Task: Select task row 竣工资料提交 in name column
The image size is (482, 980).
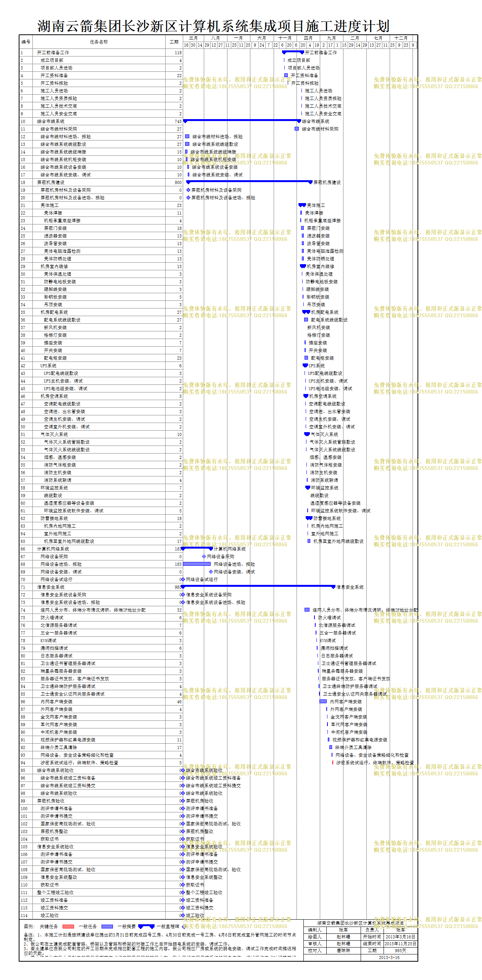Action: [x=98, y=908]
